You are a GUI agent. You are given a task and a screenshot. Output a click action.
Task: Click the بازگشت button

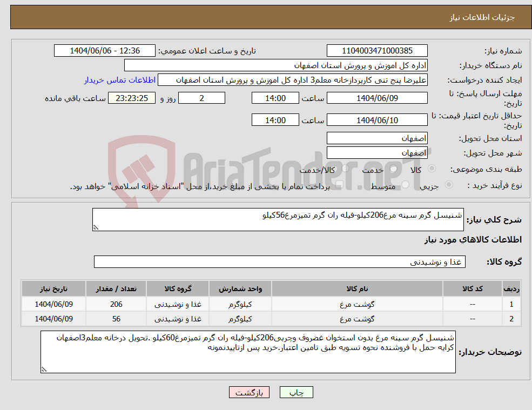pyautogui.click(x=249, y=392)
